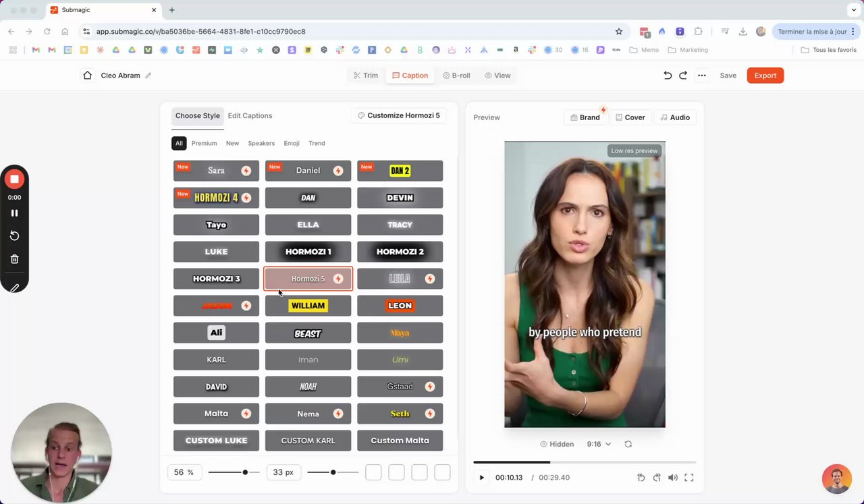
Task: Filter styles by Trend
Action: coord(317,143)
